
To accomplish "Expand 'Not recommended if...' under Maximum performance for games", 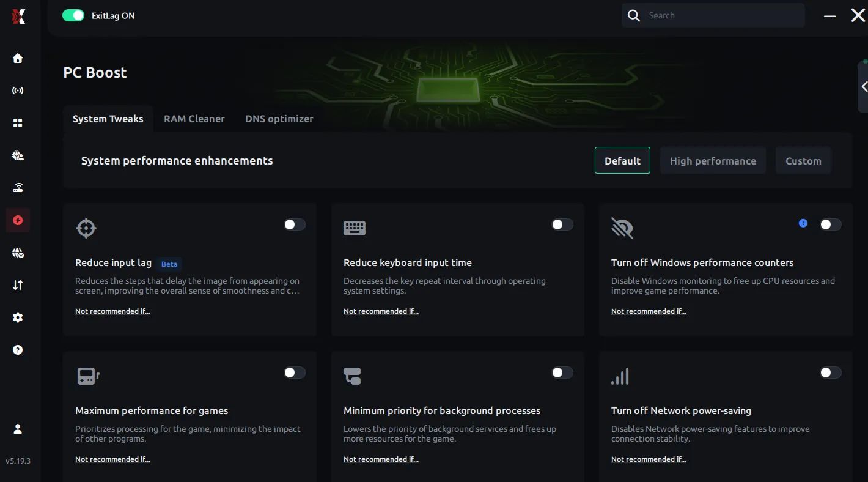I will (112, 459).
